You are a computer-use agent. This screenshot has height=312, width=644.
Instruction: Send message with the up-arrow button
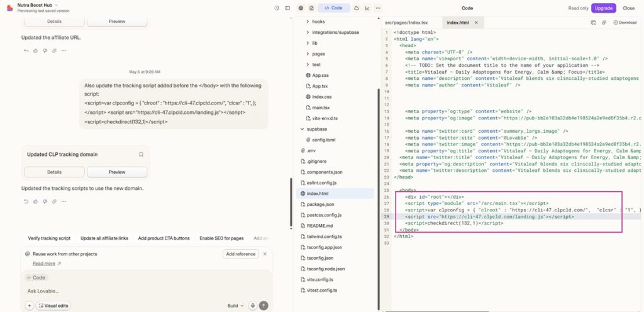coord(264,306)
